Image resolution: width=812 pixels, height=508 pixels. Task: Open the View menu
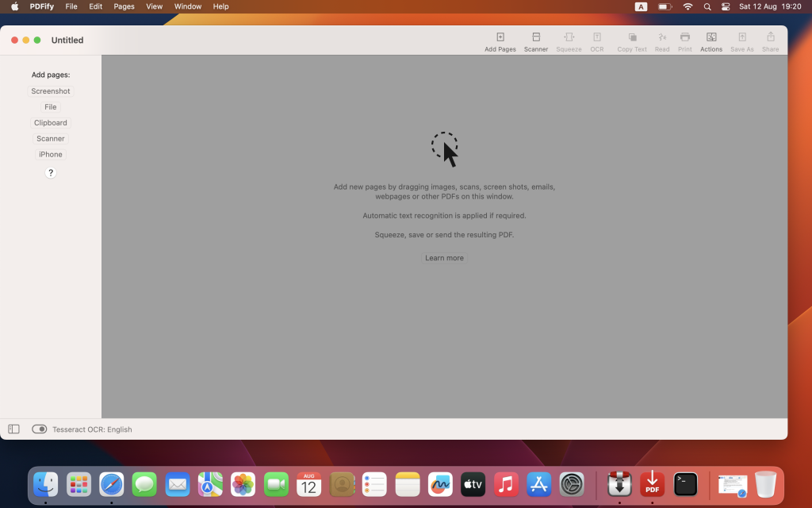[154, 6]
